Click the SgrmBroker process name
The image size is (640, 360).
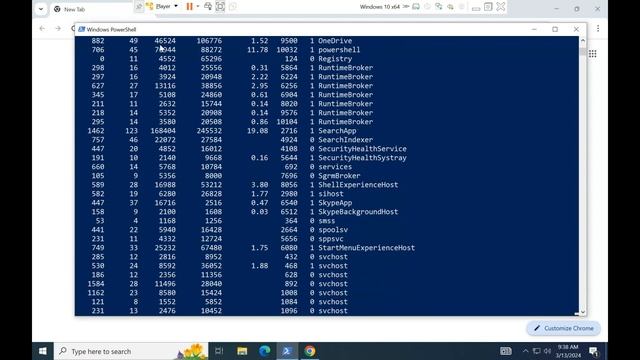pyautogui.click(x=339, y=176)
